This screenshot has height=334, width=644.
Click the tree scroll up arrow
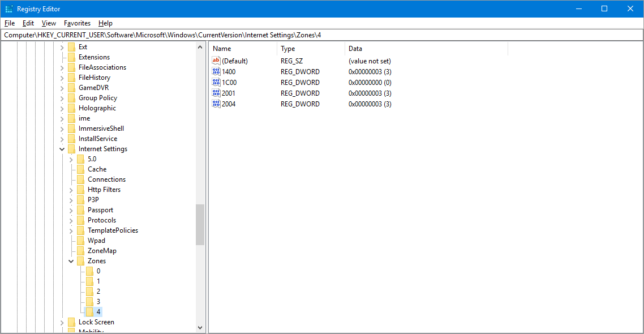click(200, 47)
